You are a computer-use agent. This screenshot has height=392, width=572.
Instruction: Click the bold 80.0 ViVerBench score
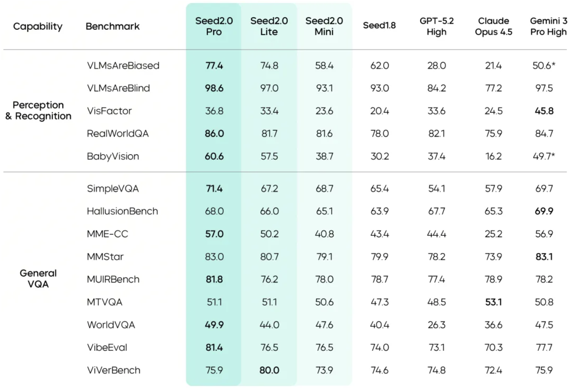(x=269, y=370)
